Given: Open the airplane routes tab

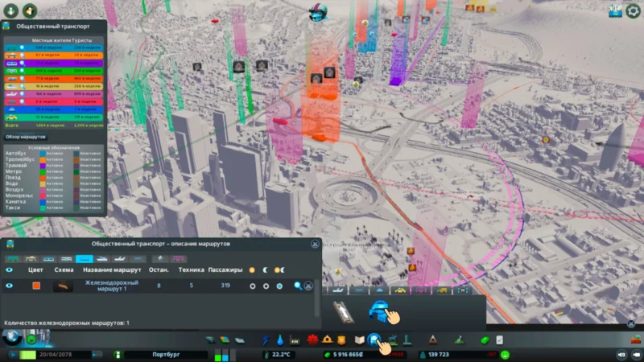Looking at the screenshot, I should coord(119,258).
